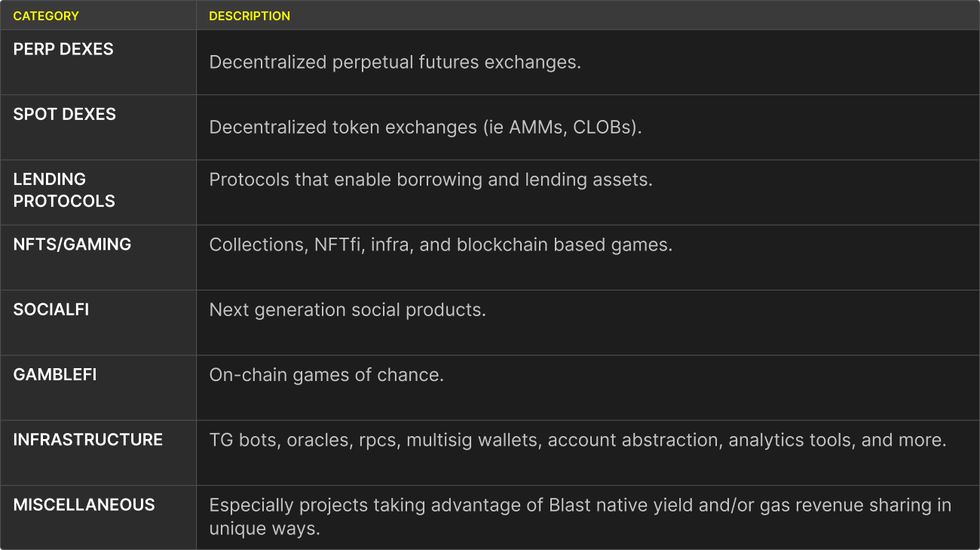Select the decentralized token exchanges description text
This screenshot has width=980, height=550.
(425, 127)
